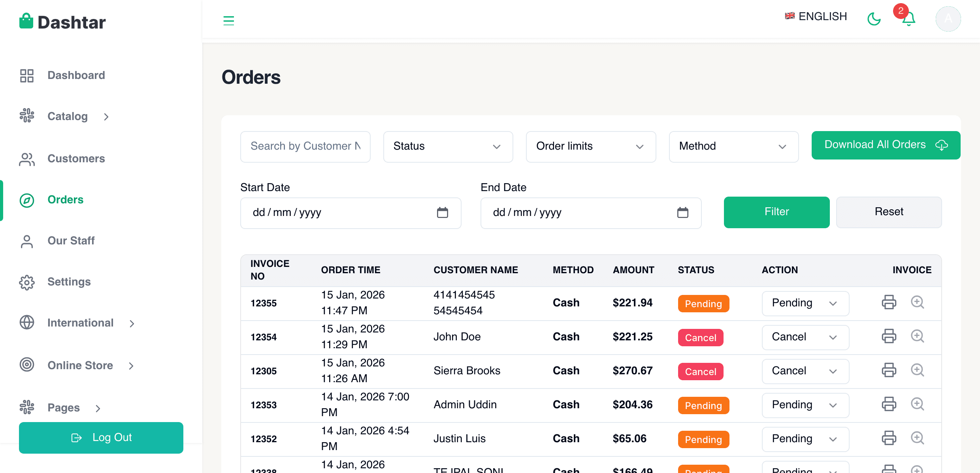Image resolution: width=980 pixels, height=473 pixels.
Task: Navigate to the Dashboard page
Action: point(76,75)
